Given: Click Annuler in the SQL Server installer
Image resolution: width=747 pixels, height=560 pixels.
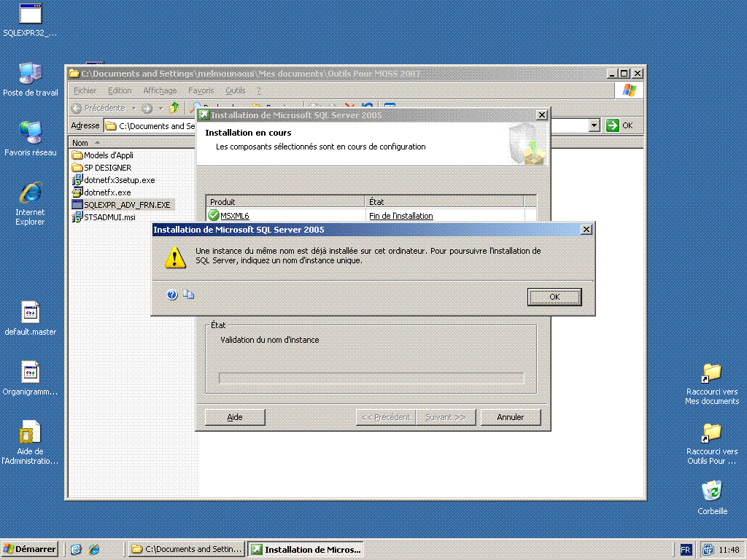Looking at the screenshot, I should point(510,417).
